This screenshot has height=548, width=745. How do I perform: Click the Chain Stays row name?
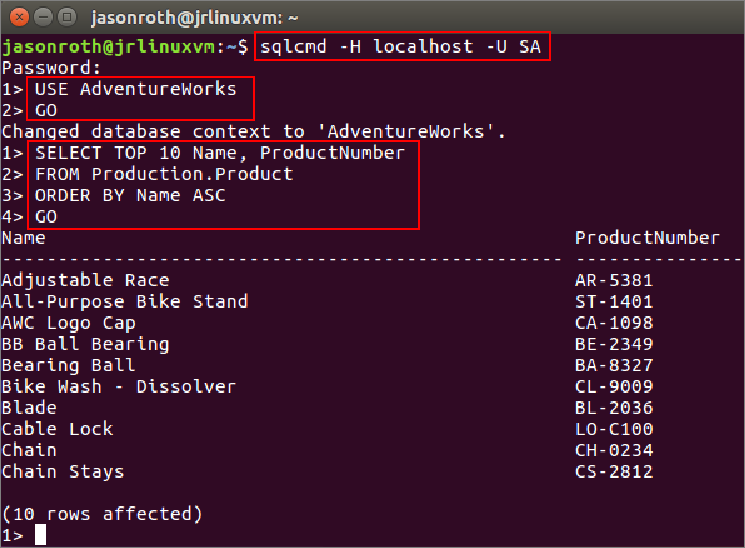tap(63, 471)
